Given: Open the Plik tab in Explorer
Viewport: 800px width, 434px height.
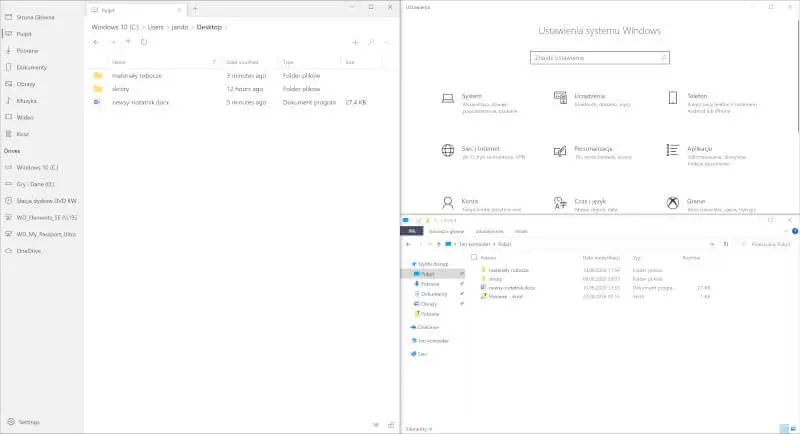Looking at the screenshot, I should coord(412,231).
